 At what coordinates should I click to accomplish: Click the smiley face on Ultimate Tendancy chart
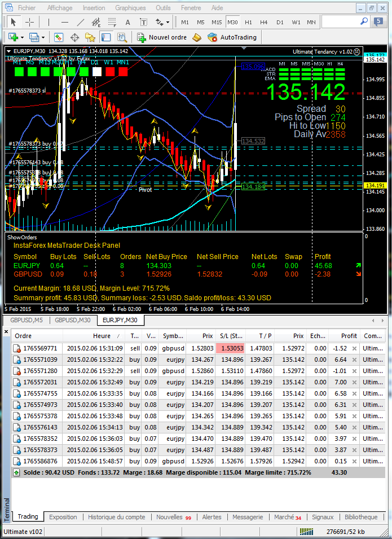[x=357, y=51]
